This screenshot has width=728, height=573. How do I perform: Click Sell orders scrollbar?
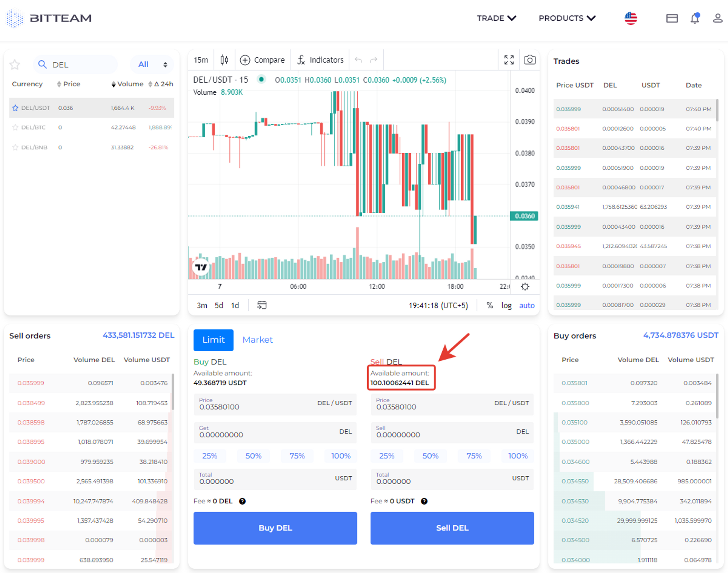173,392
